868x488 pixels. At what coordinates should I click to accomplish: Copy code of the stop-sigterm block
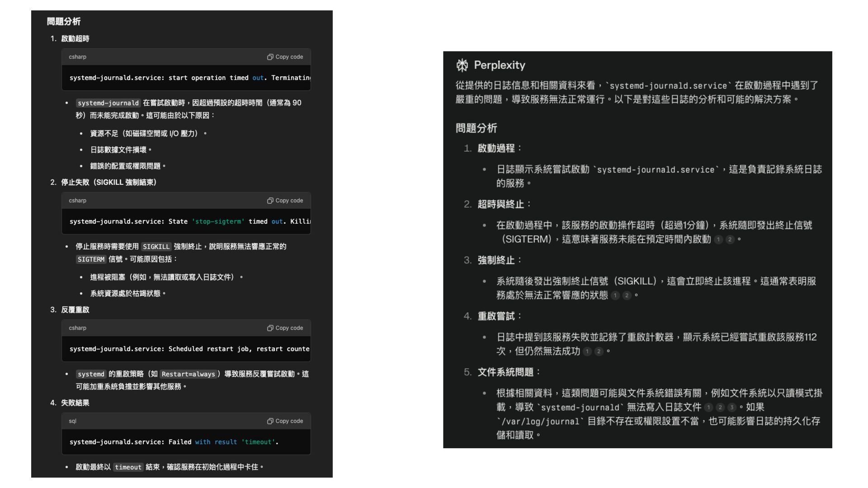tap(285, 201)
